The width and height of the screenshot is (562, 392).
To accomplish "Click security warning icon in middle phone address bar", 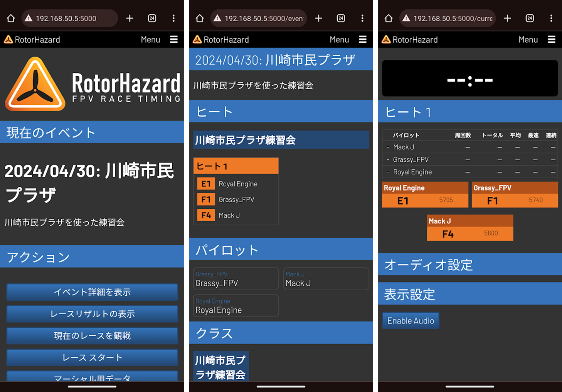I will tap(217, 18).
